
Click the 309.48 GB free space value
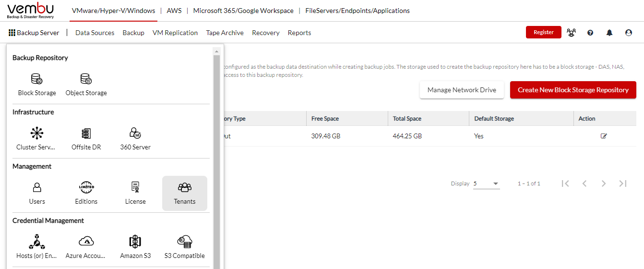326,136
